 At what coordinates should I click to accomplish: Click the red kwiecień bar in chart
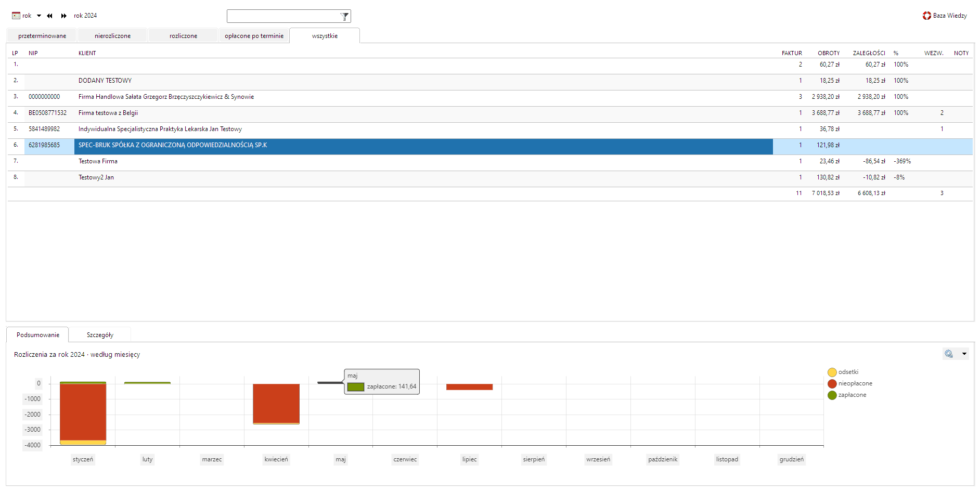click(276, 403)
